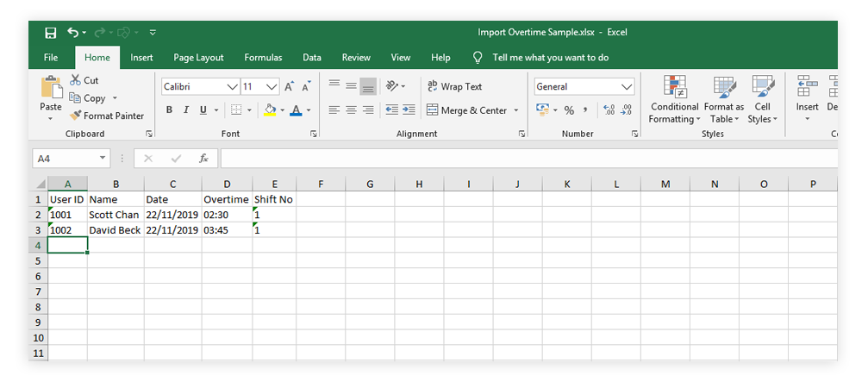Click the Save icon in the title bar

click(50, 33)
